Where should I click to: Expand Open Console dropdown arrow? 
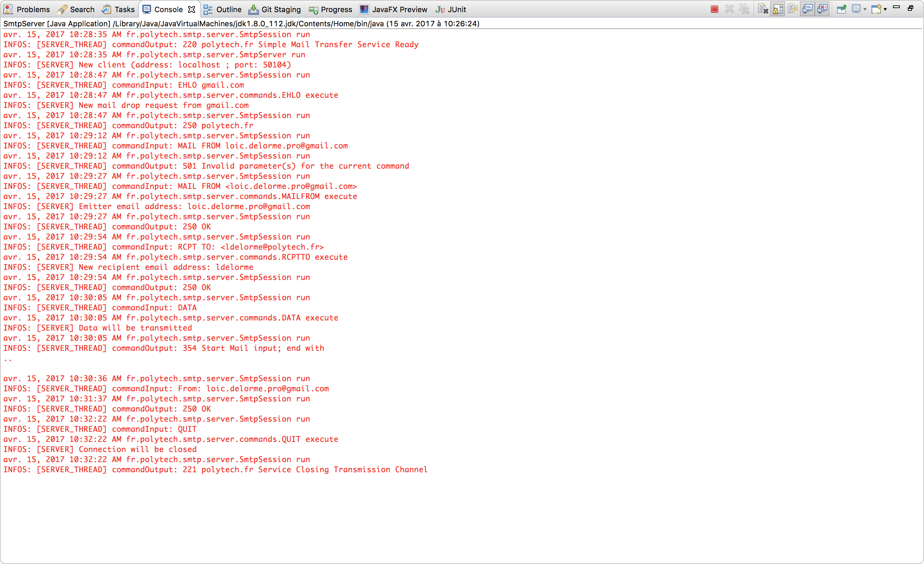click(885, 9)
